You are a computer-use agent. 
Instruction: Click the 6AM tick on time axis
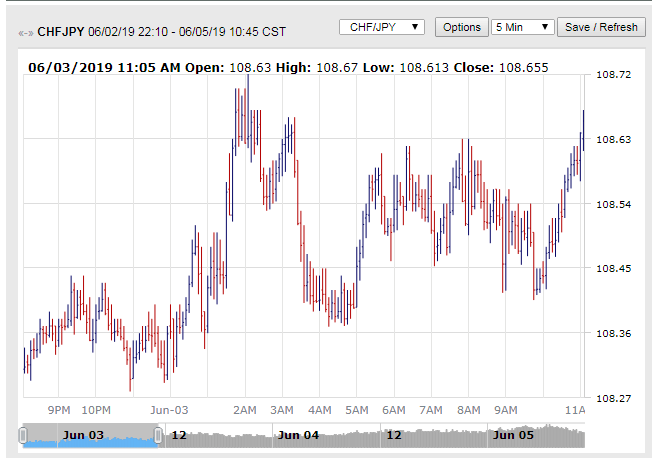394,410
